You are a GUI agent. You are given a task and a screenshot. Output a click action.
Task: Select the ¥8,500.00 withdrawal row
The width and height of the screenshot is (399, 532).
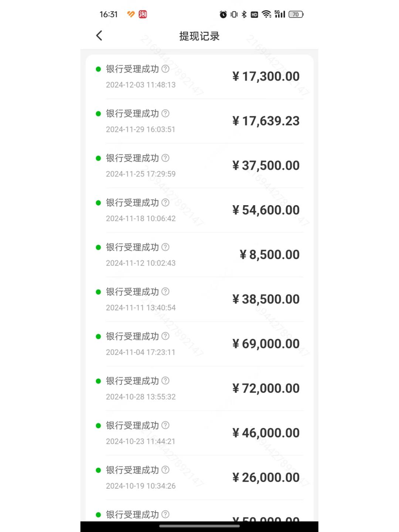coord(199,255)
